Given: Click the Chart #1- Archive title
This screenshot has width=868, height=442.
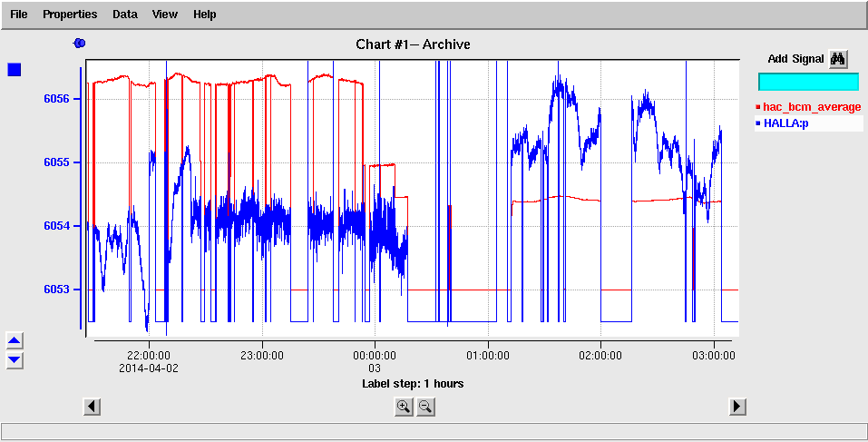Looking at the screenshot, I should click(x=413, y=44).
